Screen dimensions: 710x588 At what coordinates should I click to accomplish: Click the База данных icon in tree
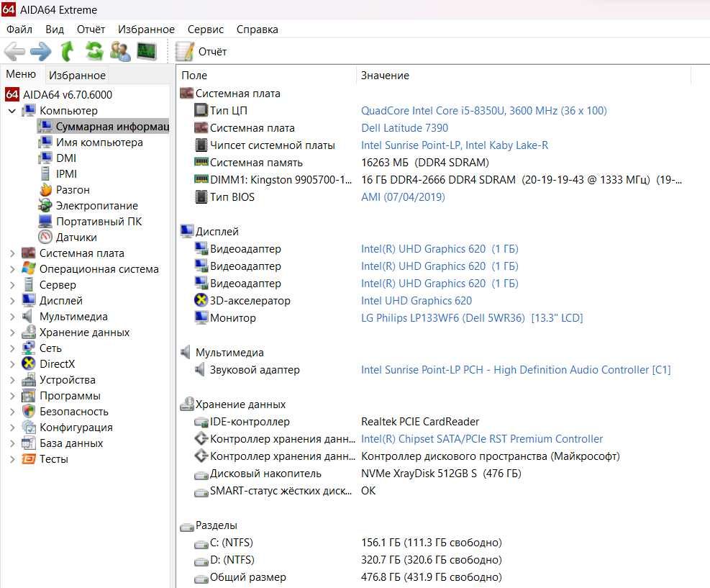(29, 443)
